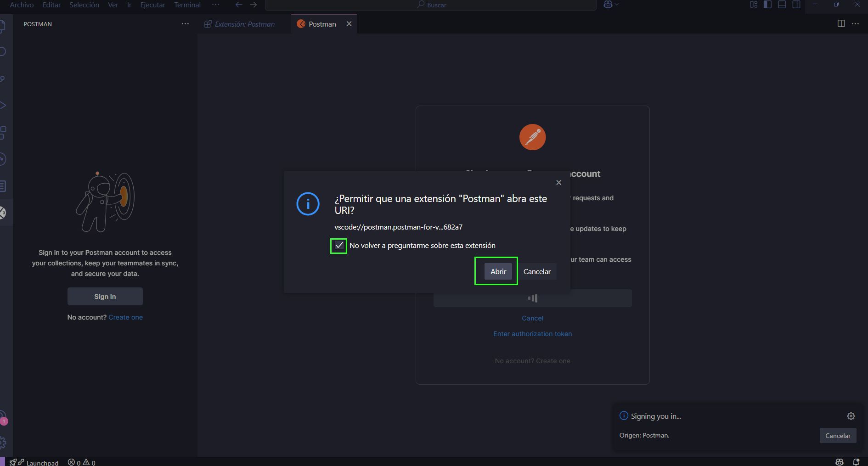Click the 'POSTMAN' sidebar header title
868x466 pixels.
pyautogui.click(x=38, y=24)
